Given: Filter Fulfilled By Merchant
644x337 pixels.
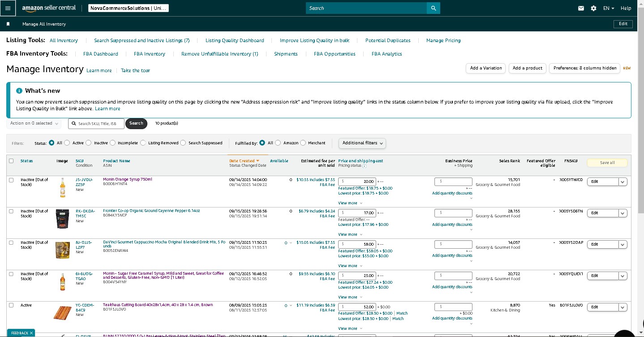Looking at the screenshot, I should pyautogui.click(x=303, y=143).
